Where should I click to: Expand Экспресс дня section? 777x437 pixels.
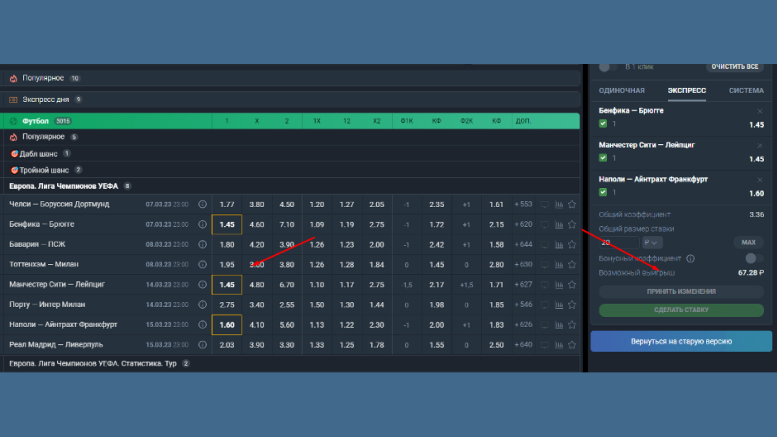45,99
